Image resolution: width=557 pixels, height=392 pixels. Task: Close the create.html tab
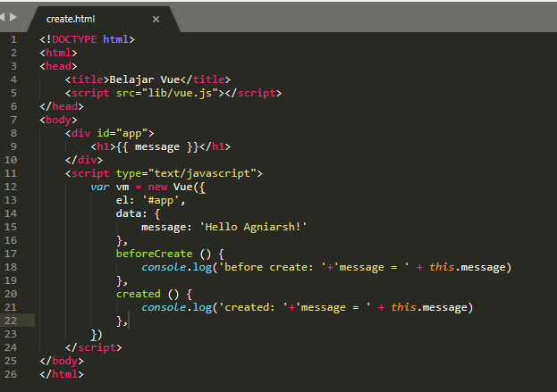tap(156, 19)
